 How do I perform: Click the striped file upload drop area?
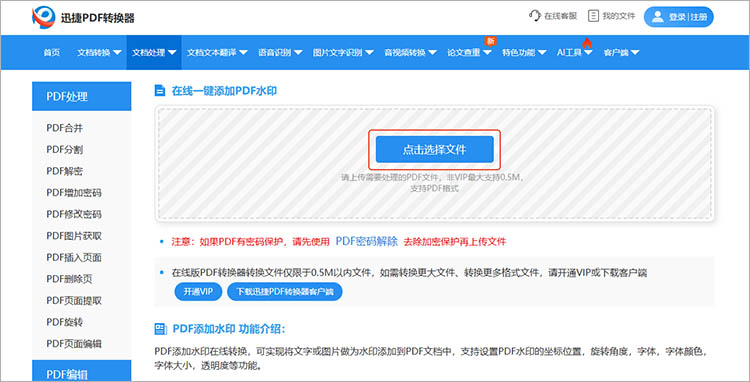coord(434,164)
